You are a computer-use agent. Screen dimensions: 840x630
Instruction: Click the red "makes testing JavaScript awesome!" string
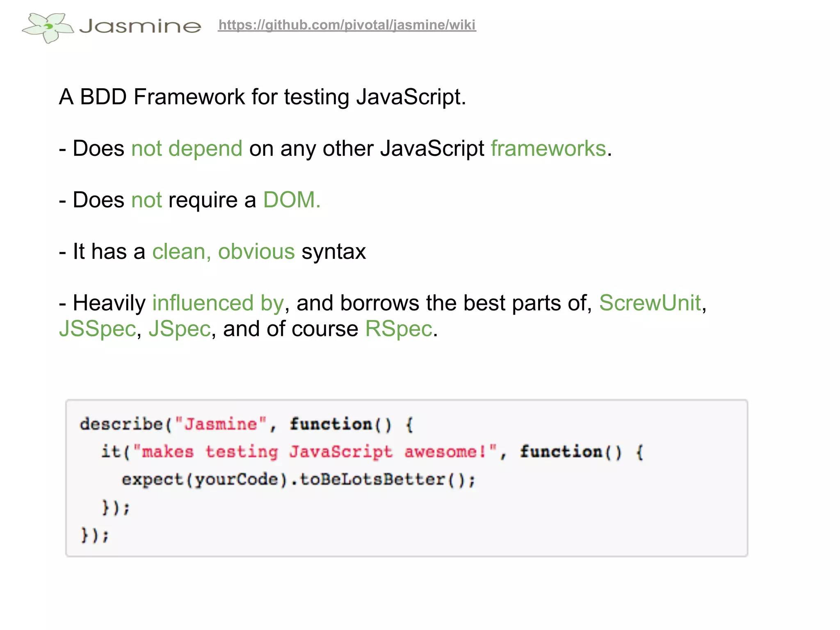pyautogui.click(x=315, y=452)
